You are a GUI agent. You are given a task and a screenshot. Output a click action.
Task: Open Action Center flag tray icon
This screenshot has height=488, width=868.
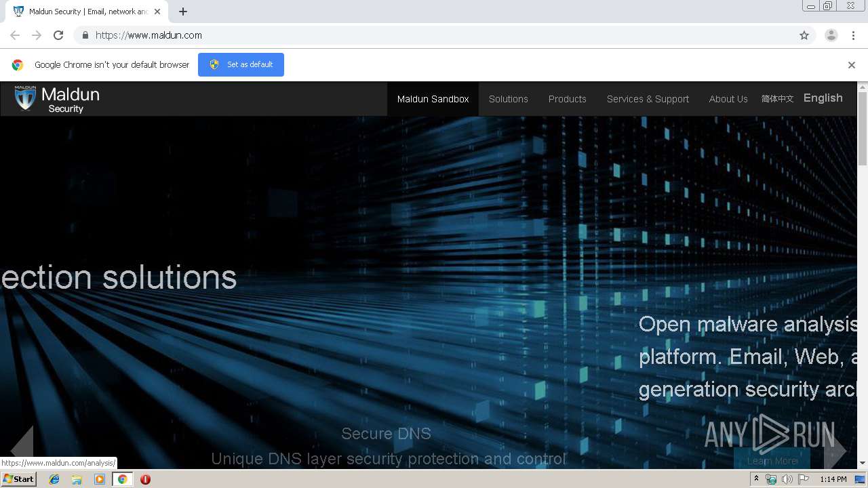[804, 479]
